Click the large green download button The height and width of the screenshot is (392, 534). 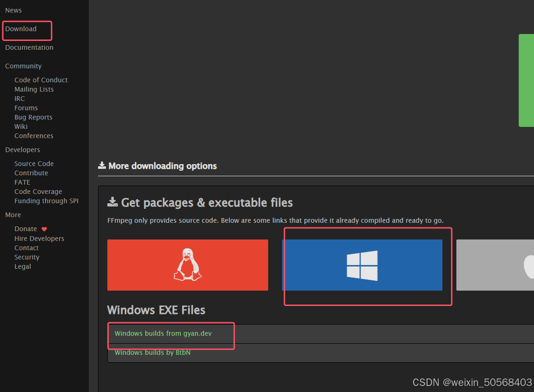[526, 80]
